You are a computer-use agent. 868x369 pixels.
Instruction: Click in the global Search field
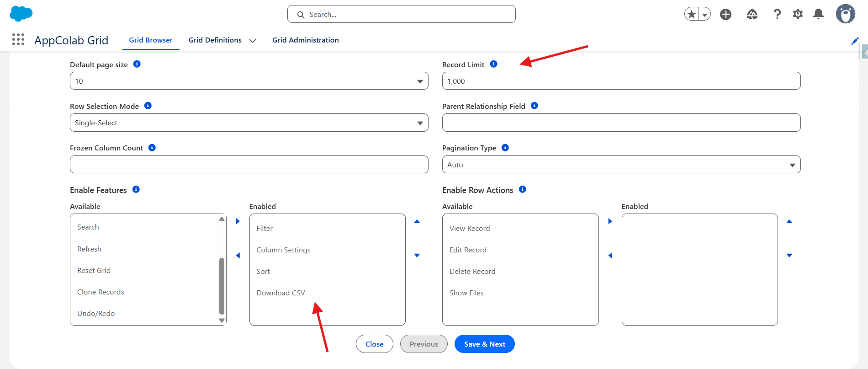(x=402, y=14)
